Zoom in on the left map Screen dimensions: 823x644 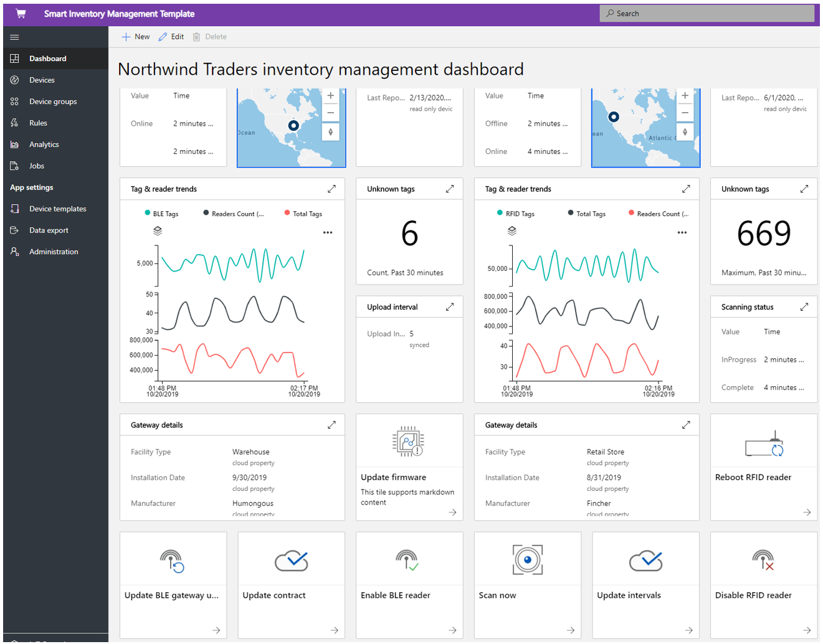pos(330,96)
